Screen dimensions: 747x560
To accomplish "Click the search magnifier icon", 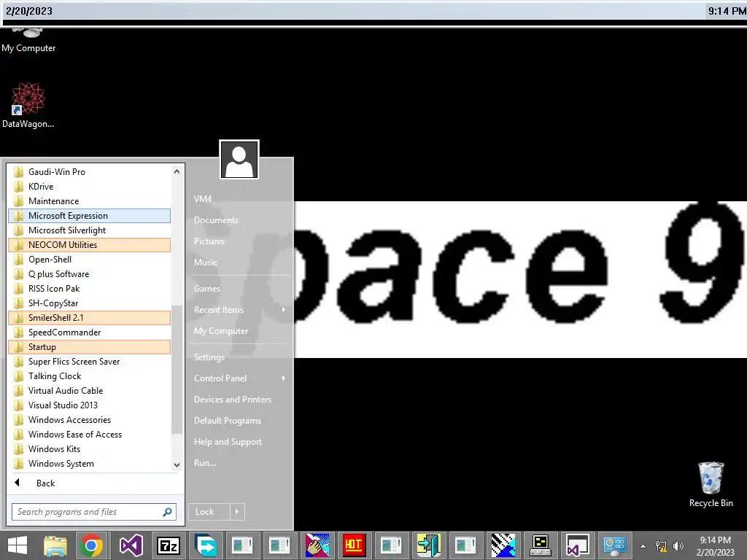I will [167, 512].
